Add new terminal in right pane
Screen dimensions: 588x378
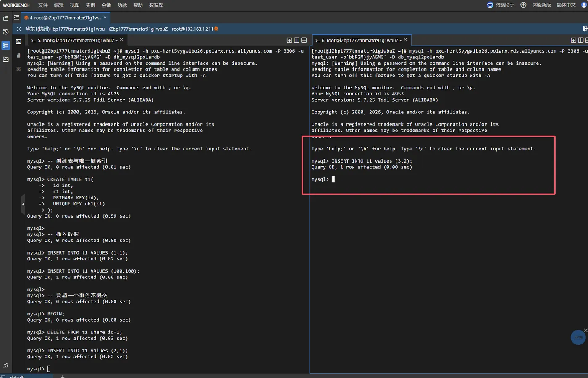click(x=574, y=40)
